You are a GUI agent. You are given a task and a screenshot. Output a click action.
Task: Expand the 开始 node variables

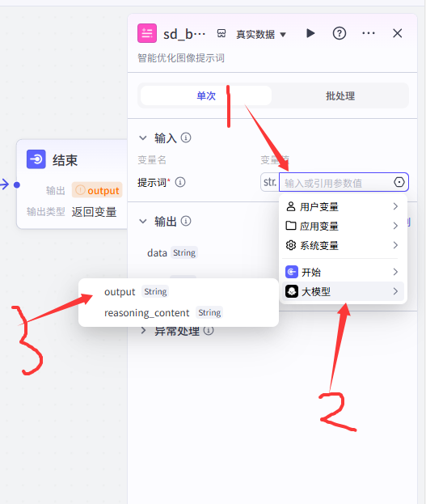(x=343, y=272)
